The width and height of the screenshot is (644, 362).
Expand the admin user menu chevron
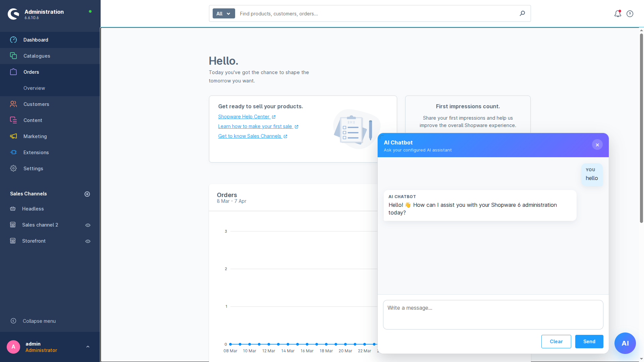(88, 347)
